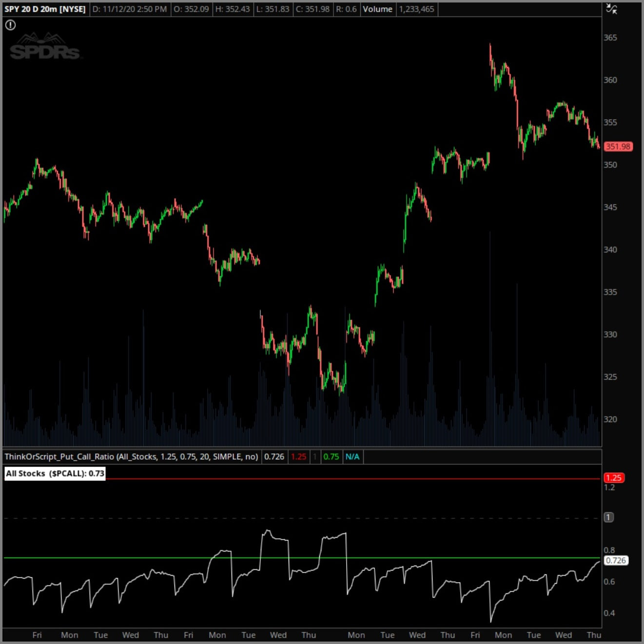Image resolution: width=644 pixels, height=644 pixels.
Task: Click the first Fri label on time axis
Action: click(37, 635)
